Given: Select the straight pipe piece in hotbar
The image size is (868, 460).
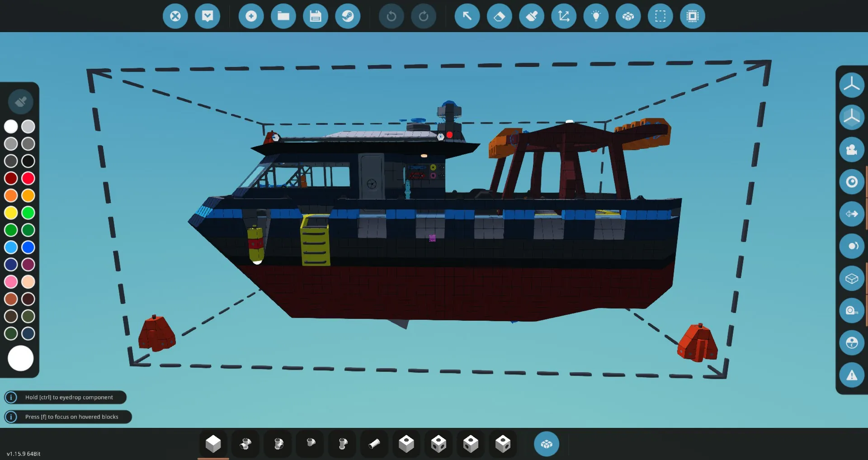Looking at the screenshot, I should click(x=374, y=444).
